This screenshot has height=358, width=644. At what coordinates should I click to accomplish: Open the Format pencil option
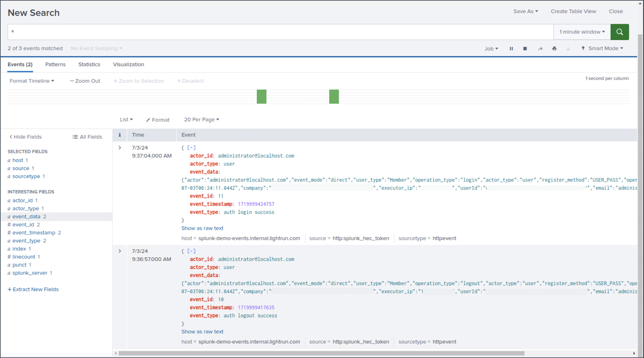point(158,120)
